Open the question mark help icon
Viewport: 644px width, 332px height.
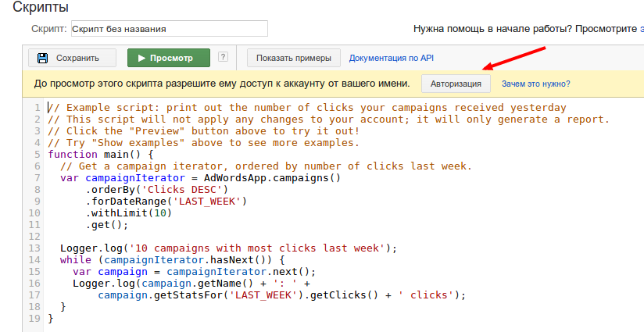223,57
